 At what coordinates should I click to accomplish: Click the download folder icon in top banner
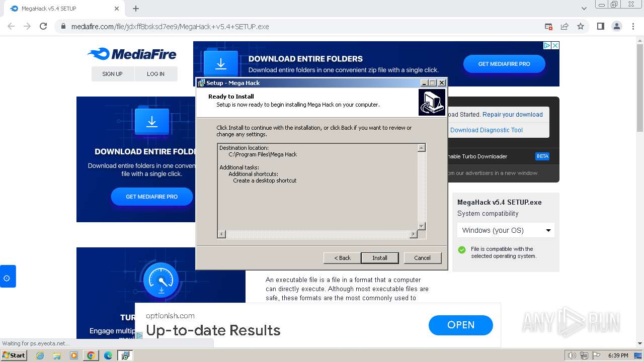pyautogui.click(x=221, y=64)
